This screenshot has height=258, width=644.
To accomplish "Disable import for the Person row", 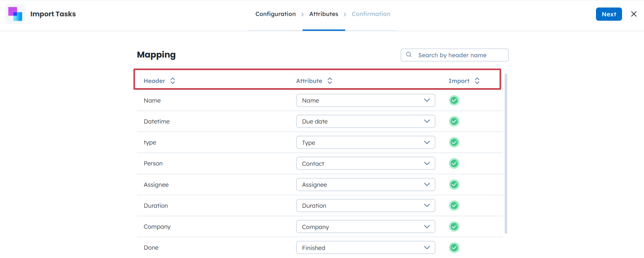I will click(x=454, y=164).
